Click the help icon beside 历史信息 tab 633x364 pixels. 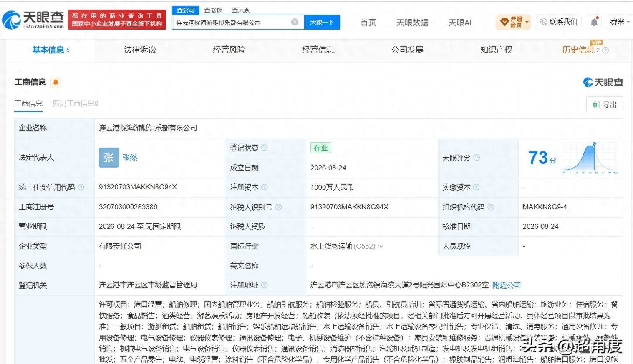pos(605,50)
